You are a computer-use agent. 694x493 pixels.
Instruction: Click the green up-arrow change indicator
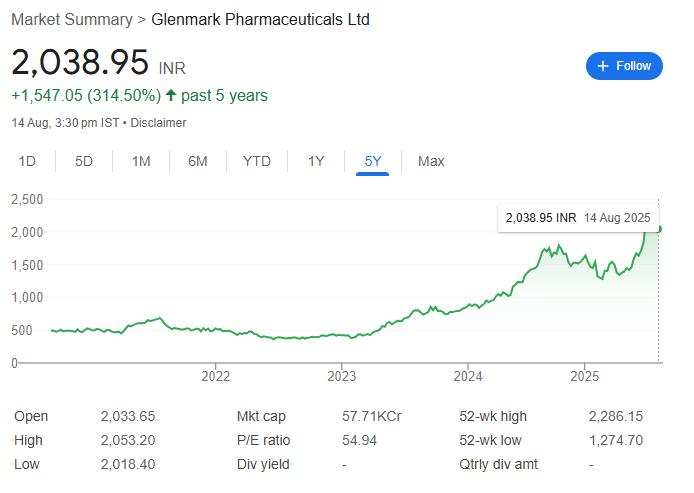coord(171,95)
